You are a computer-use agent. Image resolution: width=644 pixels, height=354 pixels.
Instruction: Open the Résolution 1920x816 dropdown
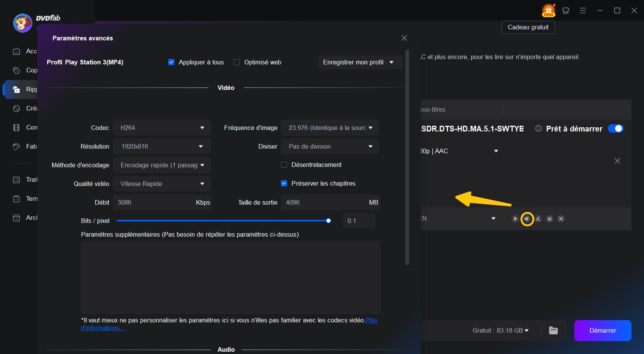[162, 146]
